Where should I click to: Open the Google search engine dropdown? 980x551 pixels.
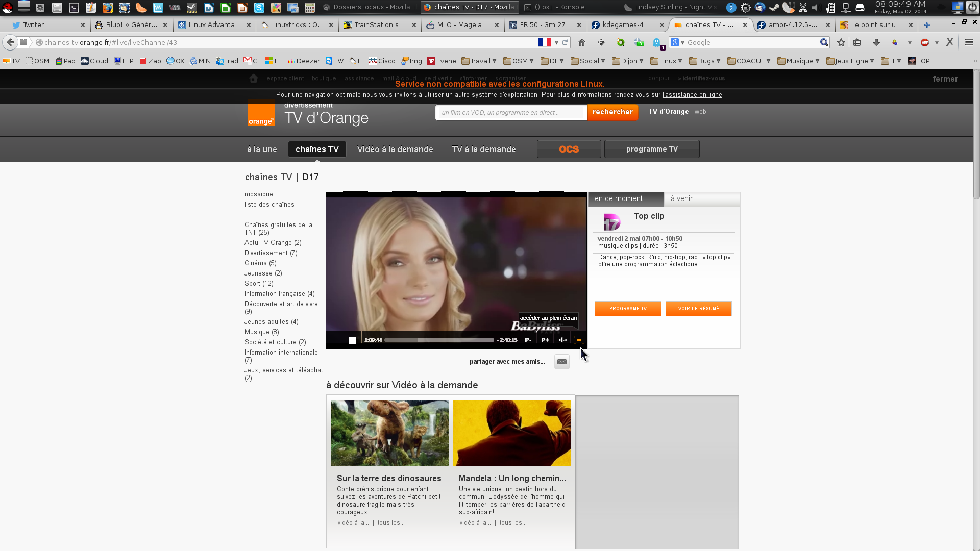click(678, 43)
